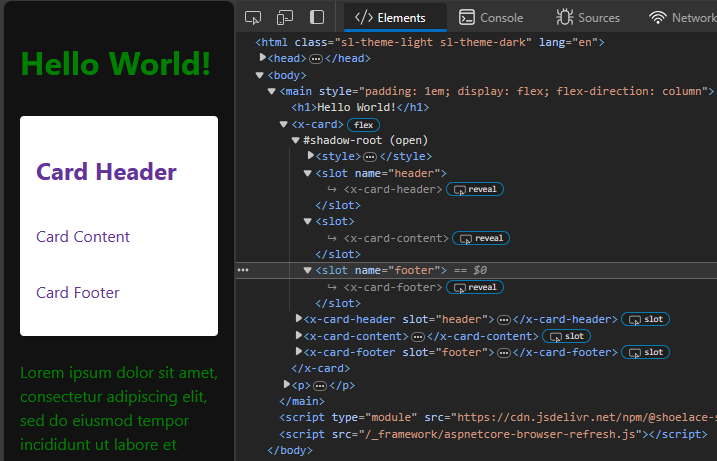Open the Network tab

(682, 18)
